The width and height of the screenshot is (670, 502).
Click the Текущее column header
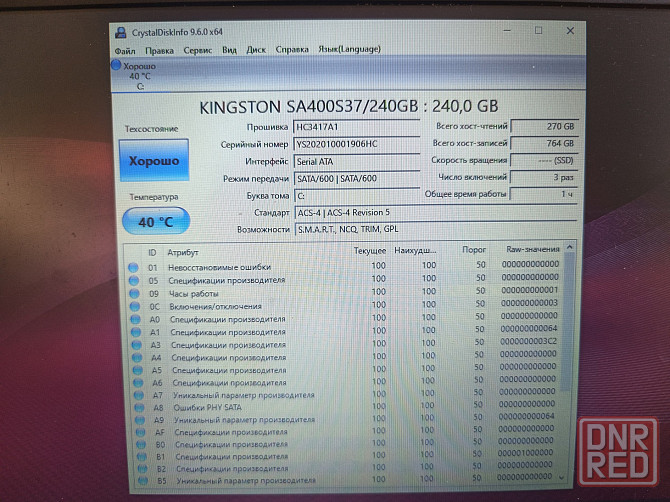coord(370,251)
